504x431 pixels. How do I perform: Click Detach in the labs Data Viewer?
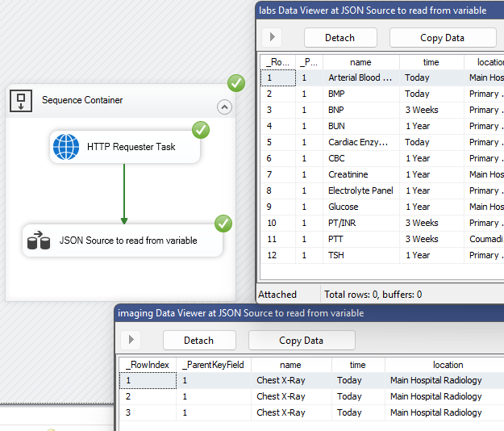[340, 38]
